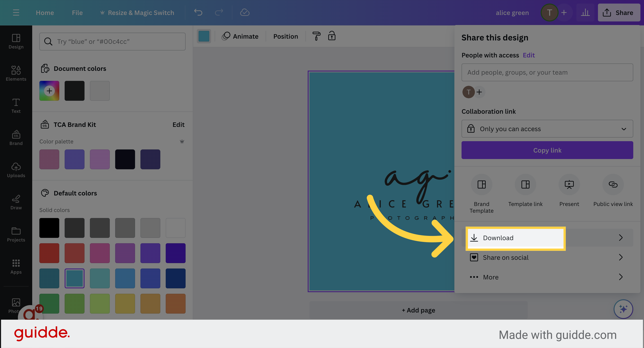This screenshot has width=644, height=348.
Task: Edit the TCA Brand Kit
Action: pos(178,125)
